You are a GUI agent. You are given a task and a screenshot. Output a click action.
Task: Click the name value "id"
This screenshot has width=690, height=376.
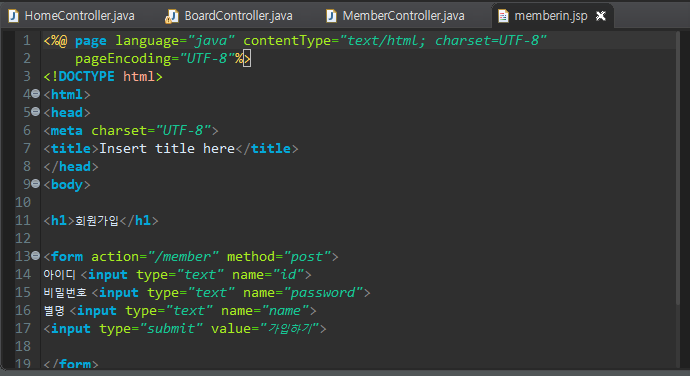[x=289, y=275]
